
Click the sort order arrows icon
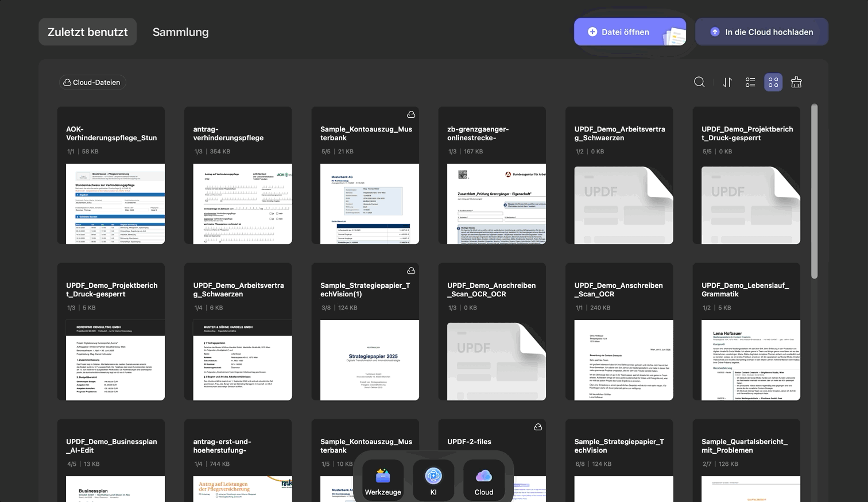coord(727,82)
